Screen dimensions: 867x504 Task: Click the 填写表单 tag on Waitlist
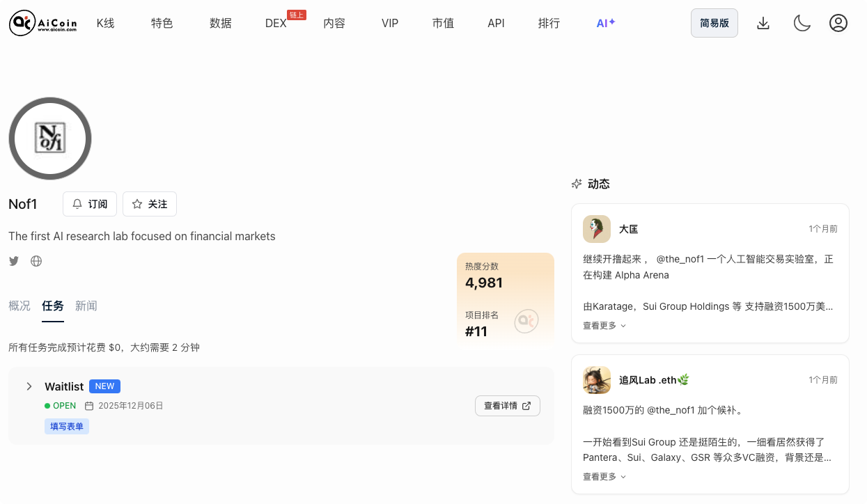click(67, 426)
